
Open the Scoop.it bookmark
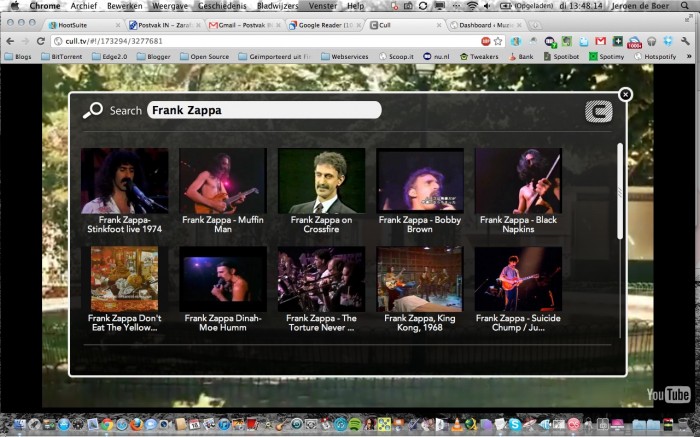396,57
